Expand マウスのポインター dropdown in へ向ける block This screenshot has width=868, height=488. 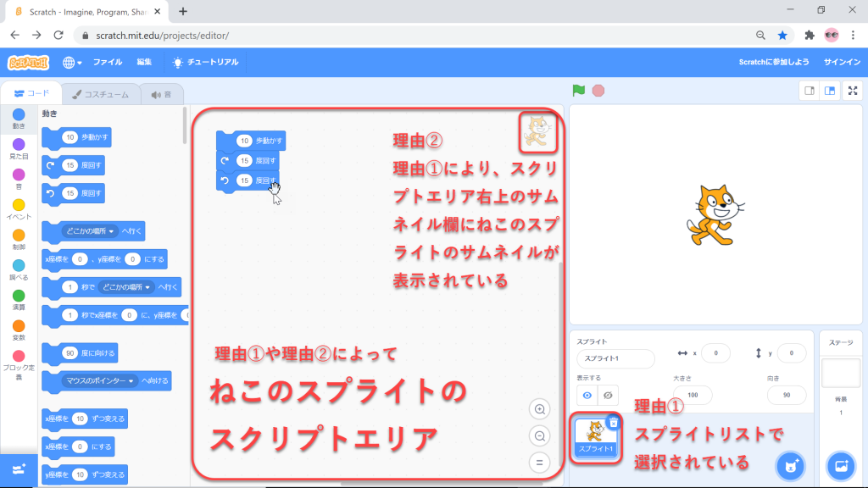coord(100,380)
